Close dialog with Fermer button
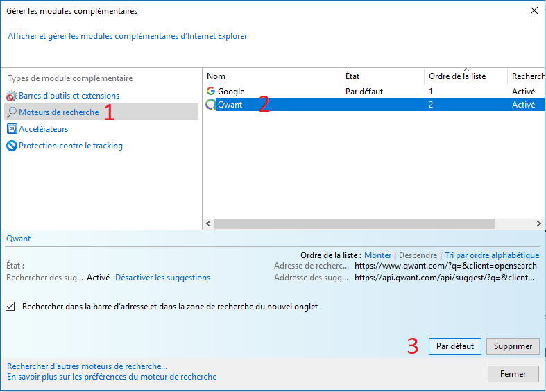 (x=513, y=374)
